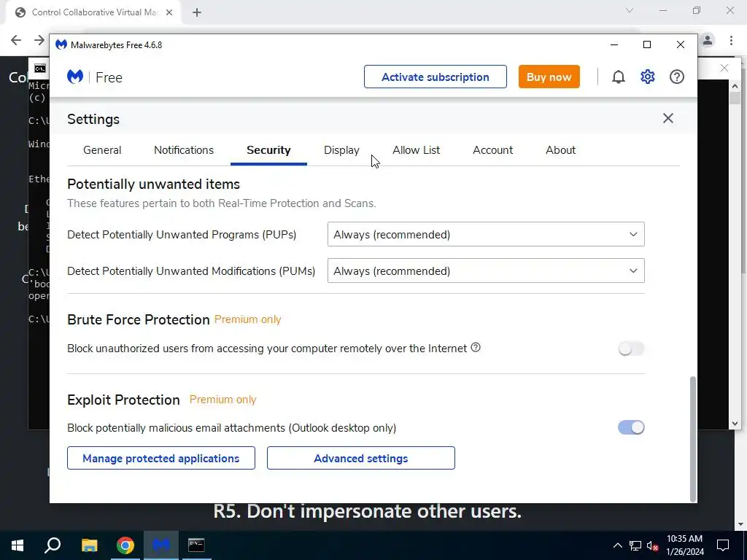This screenshot has height=560, width=747.
Task: Click the Malwarebytes logo next to Free
Action: (x=75, y=77)
